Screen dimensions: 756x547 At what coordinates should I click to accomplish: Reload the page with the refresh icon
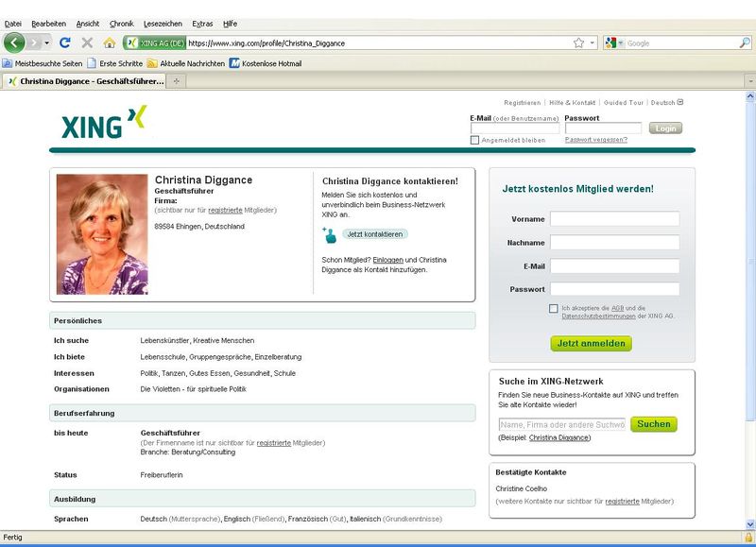65,43
